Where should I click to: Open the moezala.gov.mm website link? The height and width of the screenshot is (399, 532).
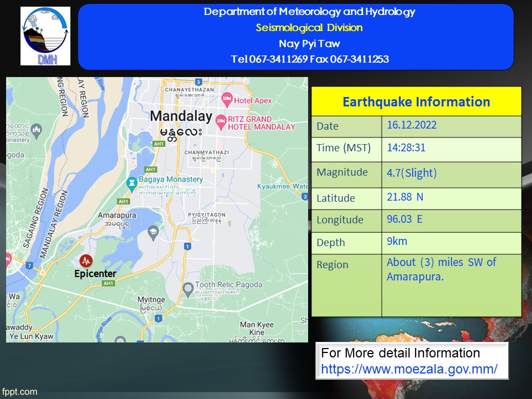pos(409,369)
